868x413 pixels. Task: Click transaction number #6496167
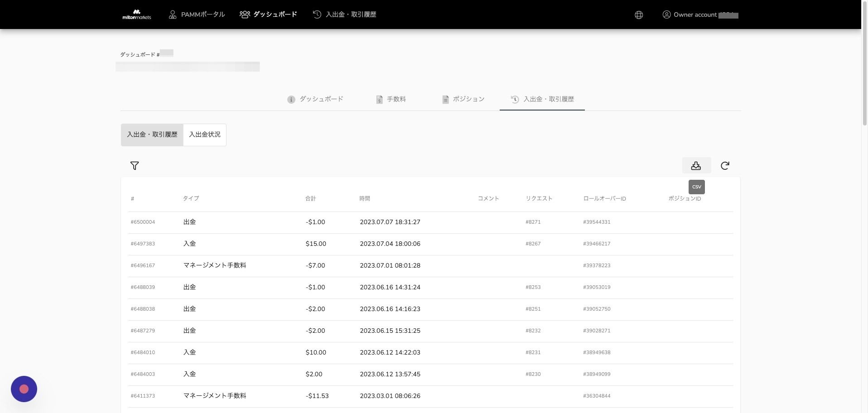(x=143, y=265)
